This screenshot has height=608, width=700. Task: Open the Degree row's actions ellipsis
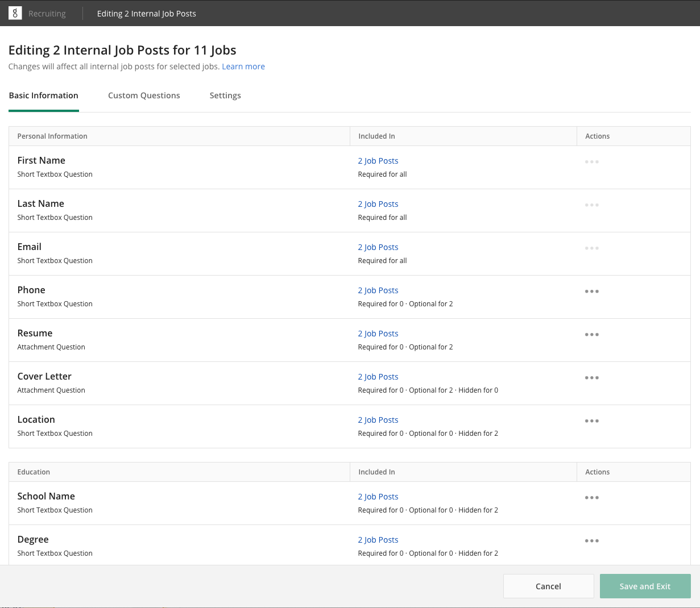[591, 541]
